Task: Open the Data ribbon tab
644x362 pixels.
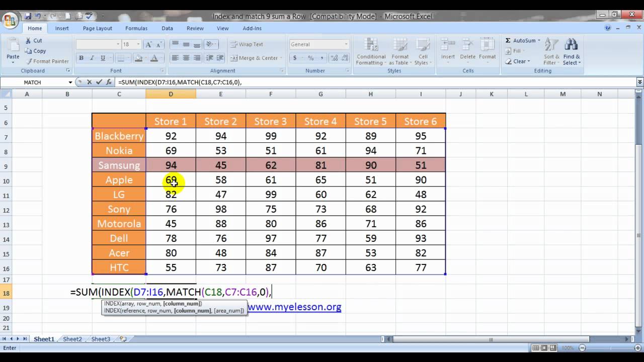Action: pos(167,28)
